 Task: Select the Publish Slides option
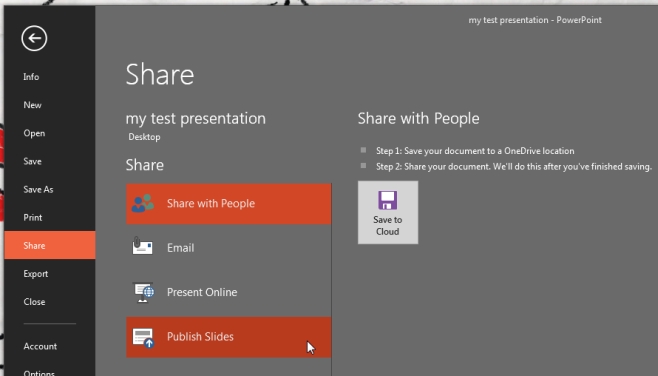[x=229, y=337]
